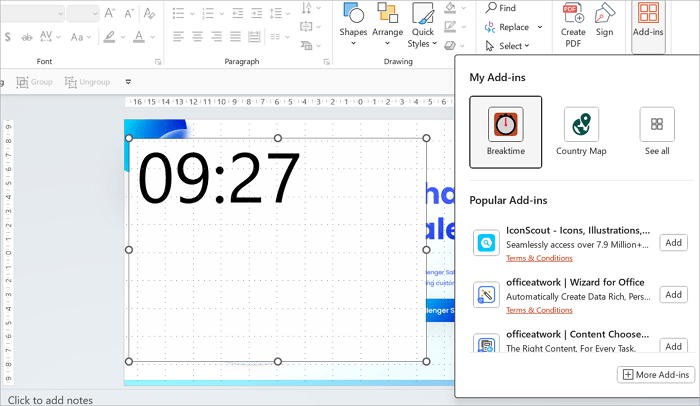This screenshot has width=700, height=406.
Task: Click the Group objects button
Action: (34, 82)
